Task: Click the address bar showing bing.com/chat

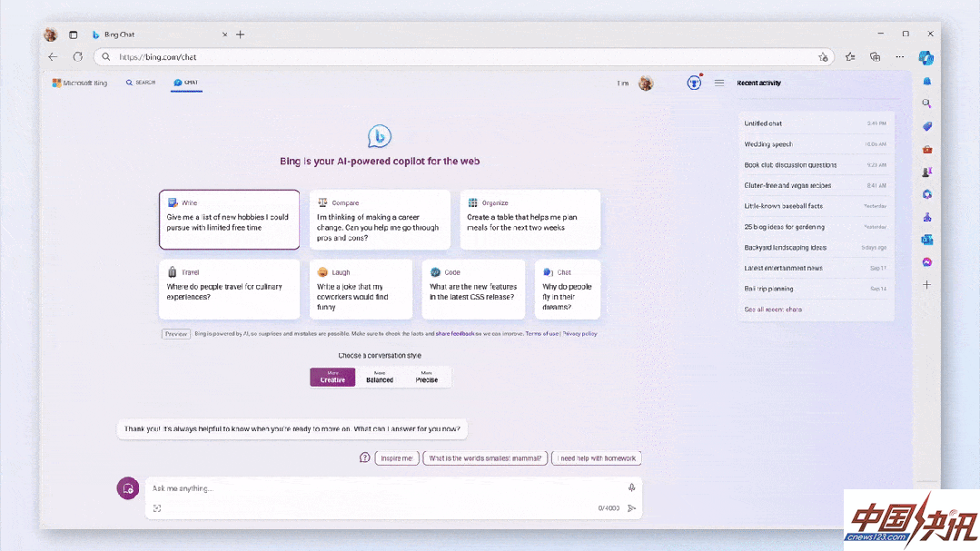Action: [x=464, y=57]
